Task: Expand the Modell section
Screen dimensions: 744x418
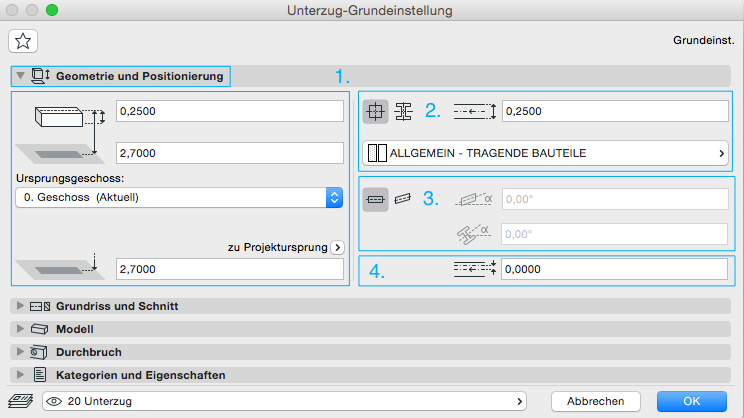Action: click(x=20, y=328)
